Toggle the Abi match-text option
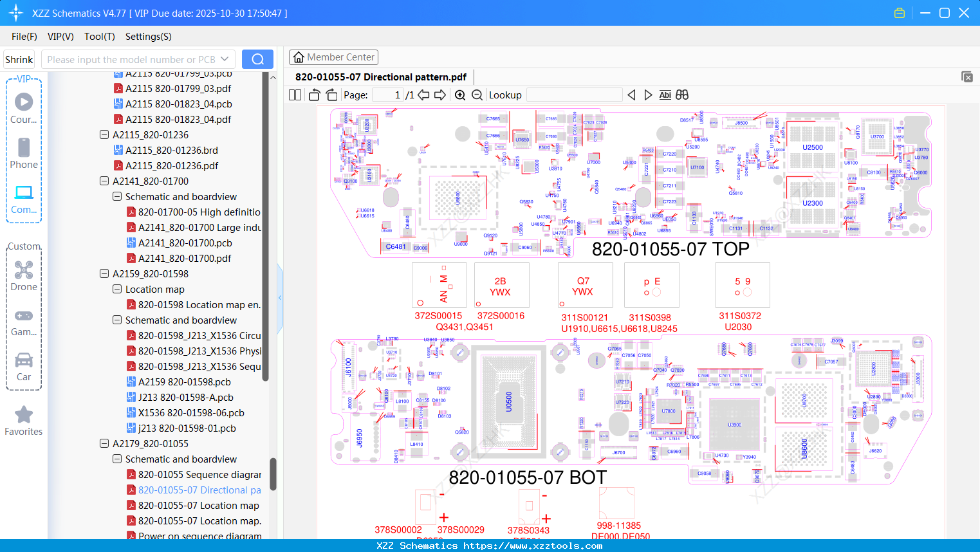 [665, 95]
